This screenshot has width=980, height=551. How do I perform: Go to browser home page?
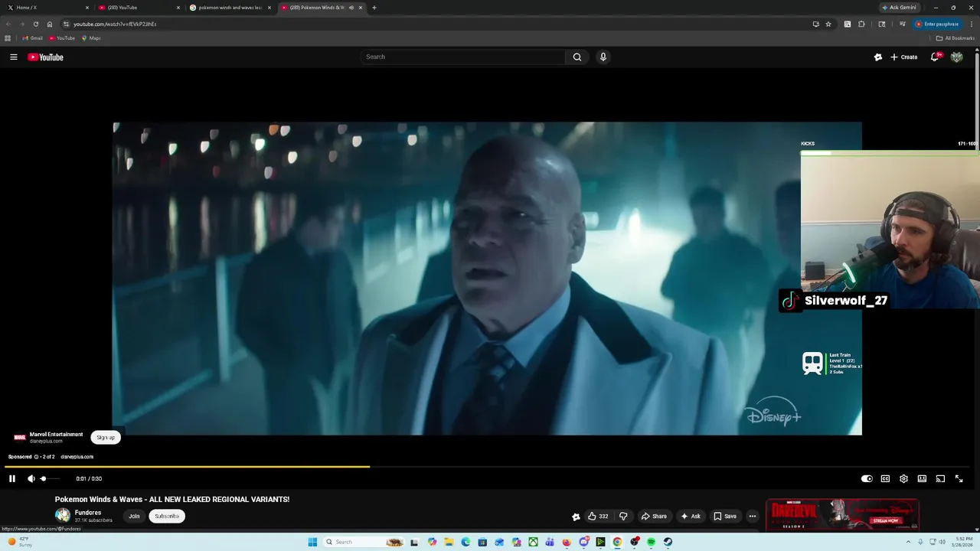coord(50,24)
